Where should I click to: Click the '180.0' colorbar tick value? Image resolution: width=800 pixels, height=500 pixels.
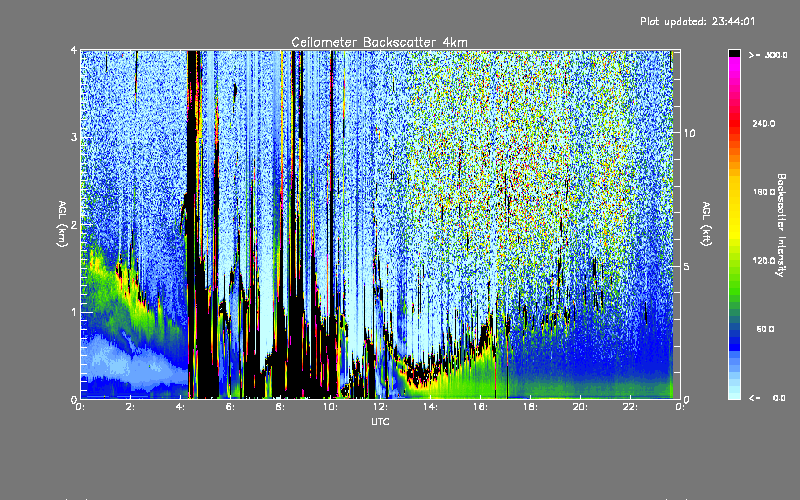(x=764, y=192)
